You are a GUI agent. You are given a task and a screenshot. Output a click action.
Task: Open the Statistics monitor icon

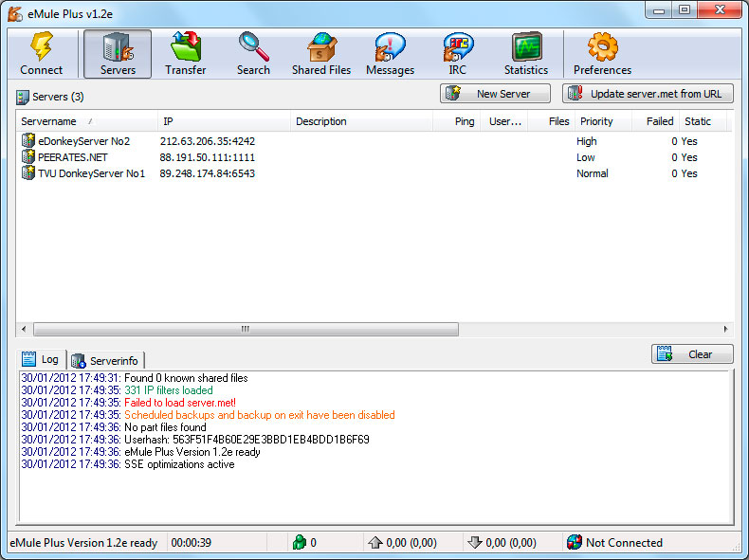(x=526, y=46)
